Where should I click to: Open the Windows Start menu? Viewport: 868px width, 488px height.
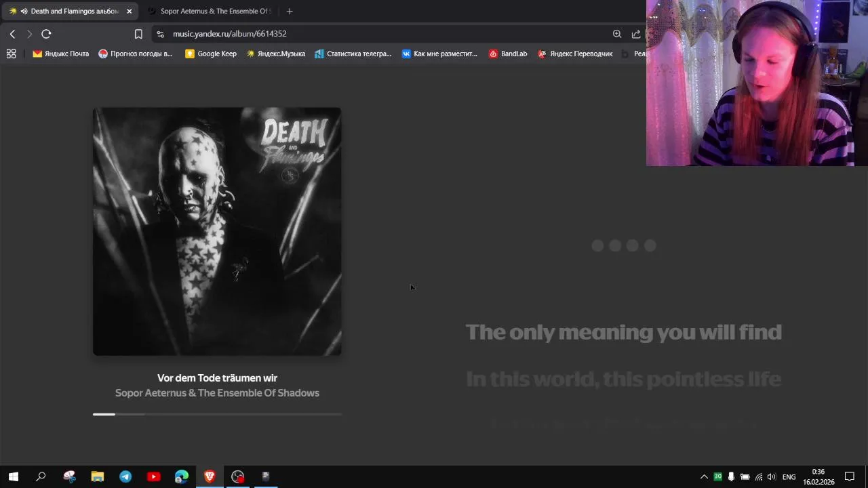click(x=13, y=476)
